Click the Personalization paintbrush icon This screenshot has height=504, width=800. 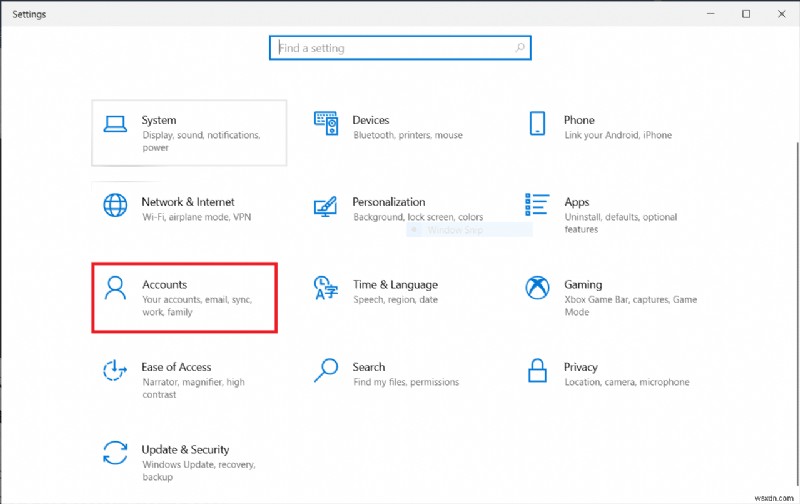coord(326,206)
